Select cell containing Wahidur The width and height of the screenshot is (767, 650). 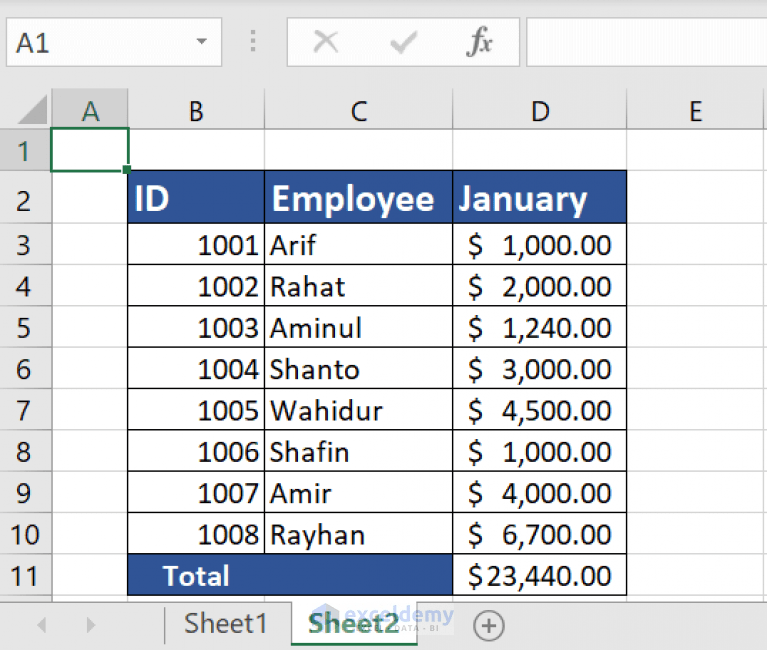pos(359,410)
